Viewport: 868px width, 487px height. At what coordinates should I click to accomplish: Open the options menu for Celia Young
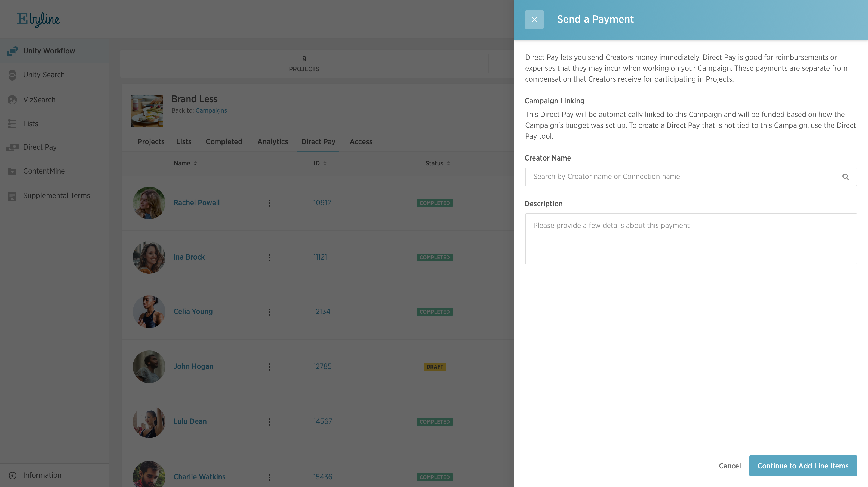(269, 312)
